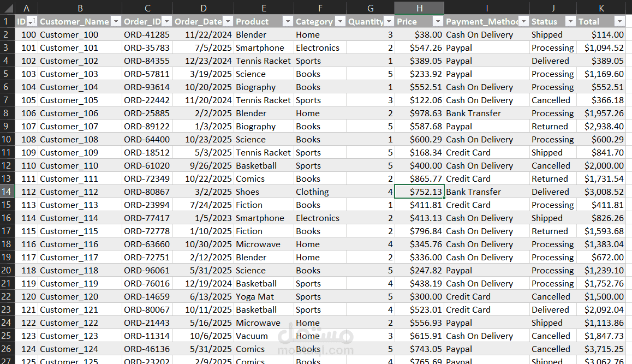Open the Quantity filter dropdown

389,21
